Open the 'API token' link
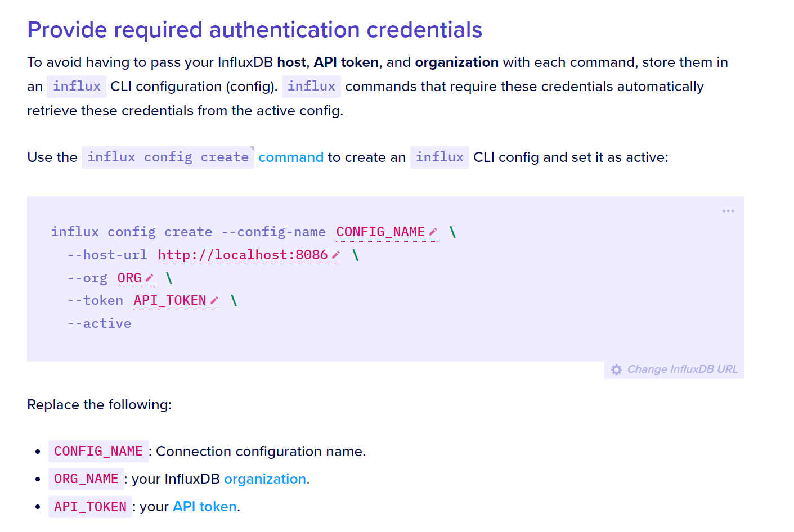 point(205,507)
